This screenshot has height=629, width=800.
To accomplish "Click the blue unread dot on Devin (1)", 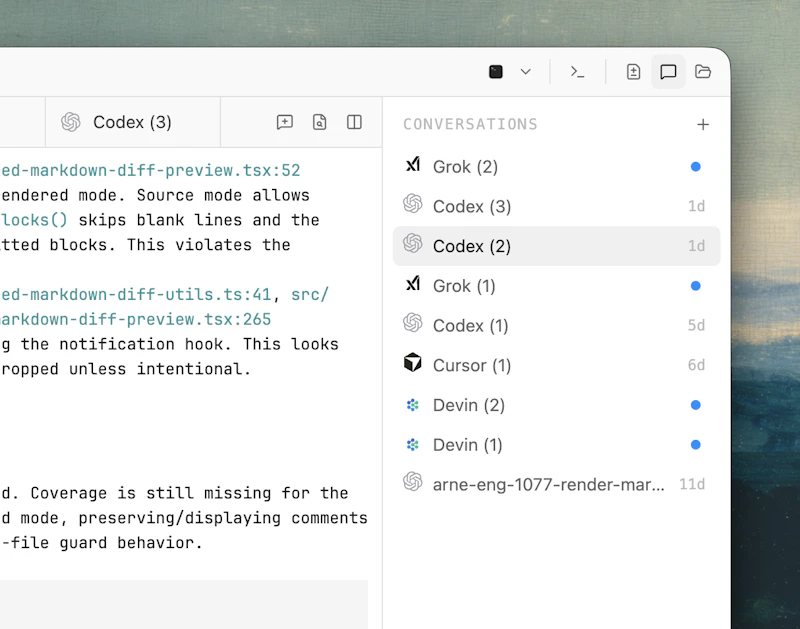I will pos(695,445).
